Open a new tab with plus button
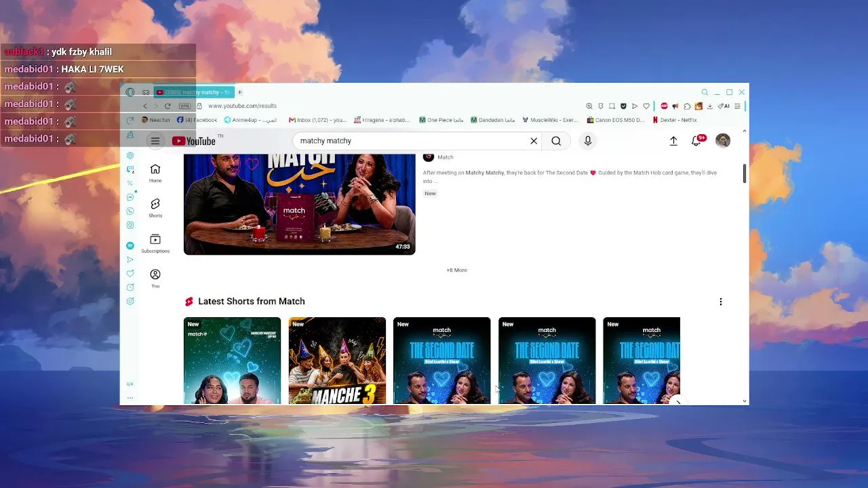The width and height of the screenshot is (868, 488). [239, 92]
